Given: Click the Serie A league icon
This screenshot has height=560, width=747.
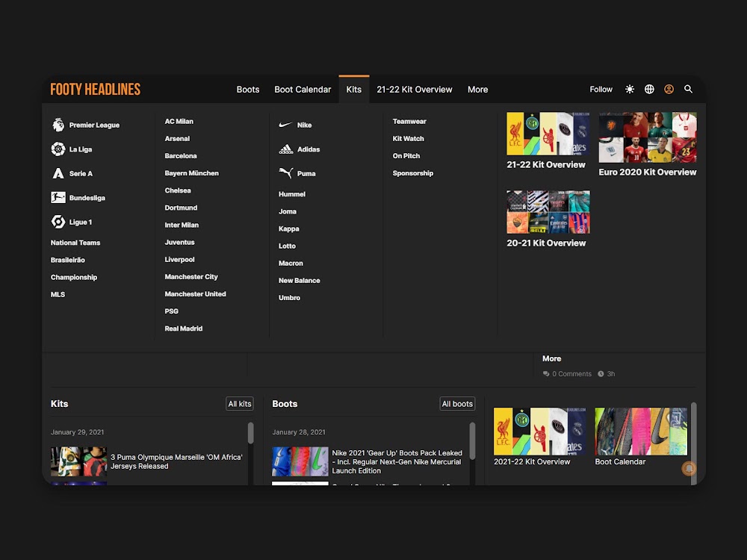Looking at the screenshot, I should pos(58,173).
